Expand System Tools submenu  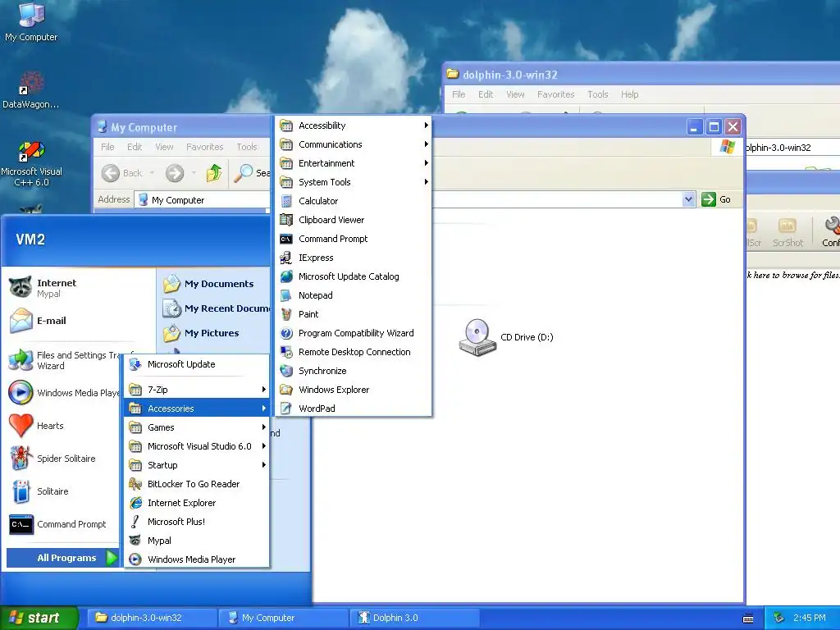pyautogui.click(x=354, y=182)
